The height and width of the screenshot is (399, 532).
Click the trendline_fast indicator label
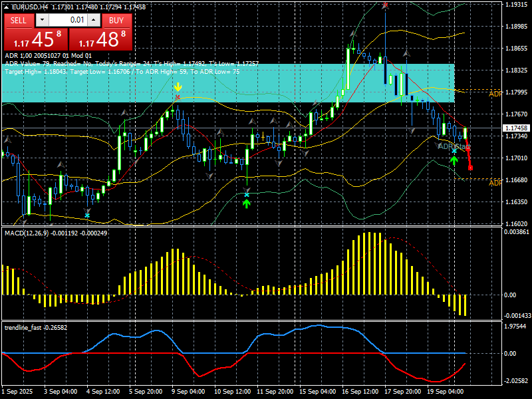(36, 327)
